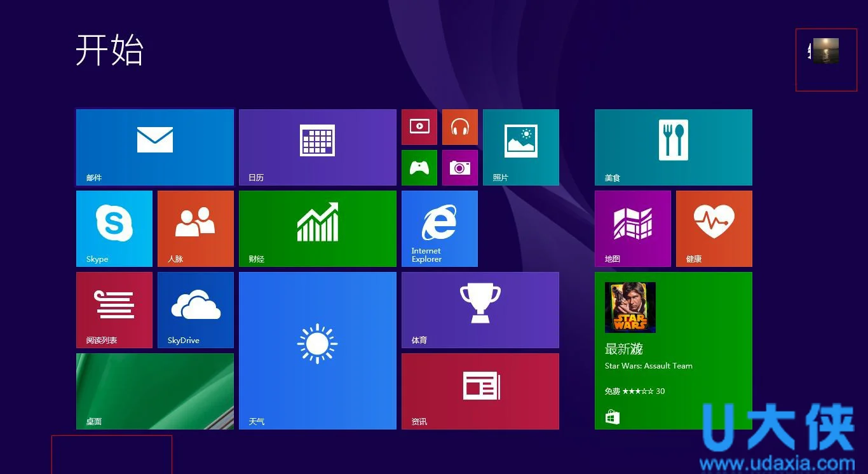Launch the camera app tile
Screen dimensions: 868x474
coord(459,167)
